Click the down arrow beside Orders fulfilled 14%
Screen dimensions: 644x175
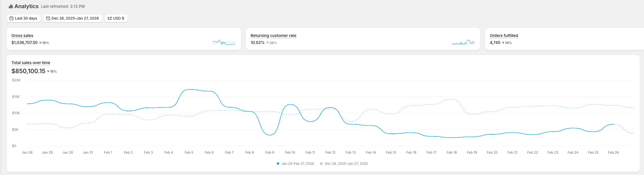[x=503, y=43]
